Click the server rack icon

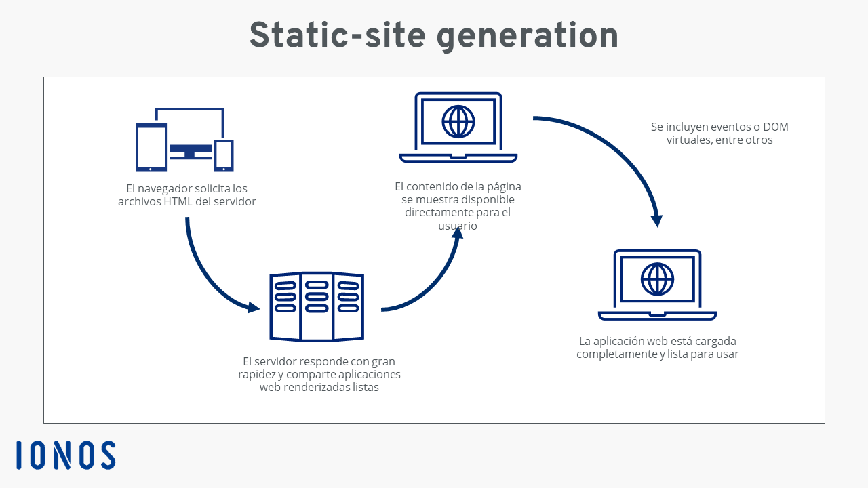tap(317, 306)
